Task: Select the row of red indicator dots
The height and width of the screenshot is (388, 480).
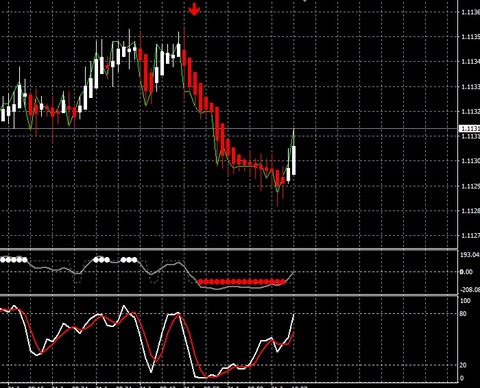Action: [242, 282]
